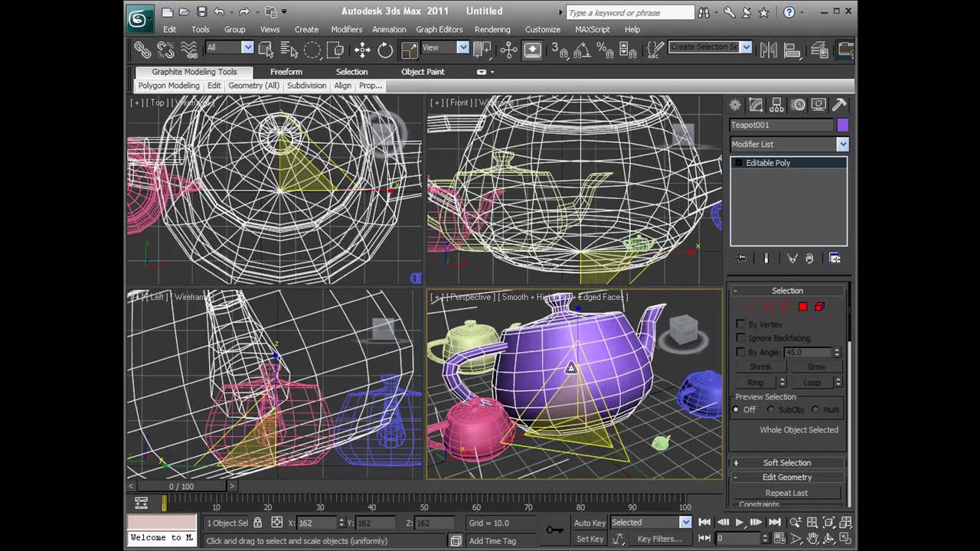Click the Align tool icon
The image size is (980, 551).
click(792, 50)
